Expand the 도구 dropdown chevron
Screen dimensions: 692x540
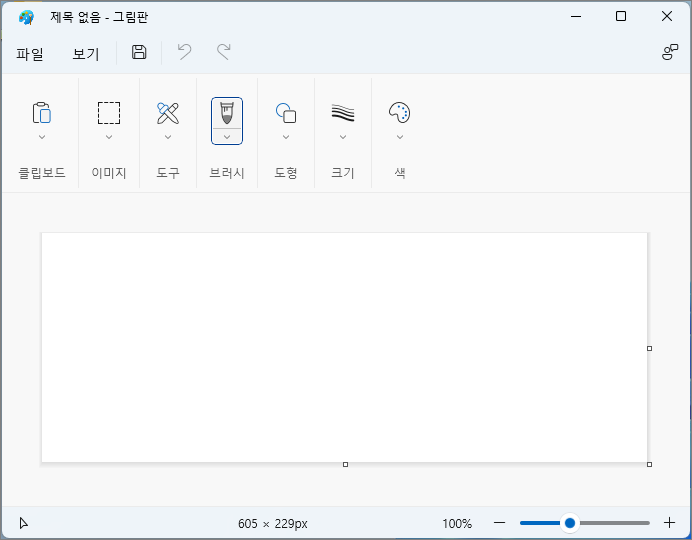pyautogui.click(x=168, y=137)
